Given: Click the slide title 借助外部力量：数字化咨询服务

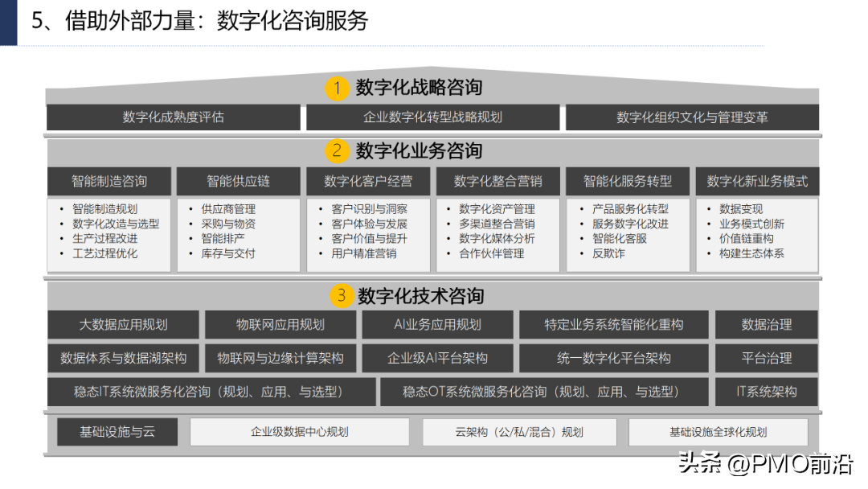Looking at the screenshot, I should click(216, 21).
